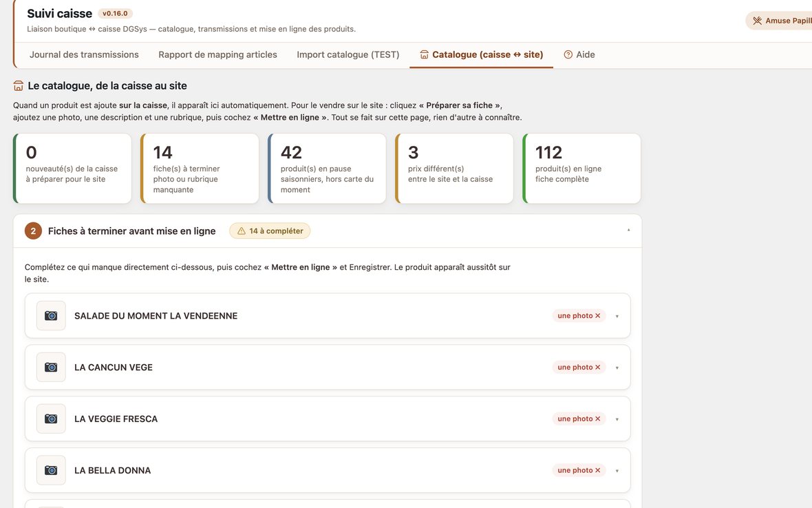Open the Aide tab
Screen dimensions: 812x508
pos(579,54)
